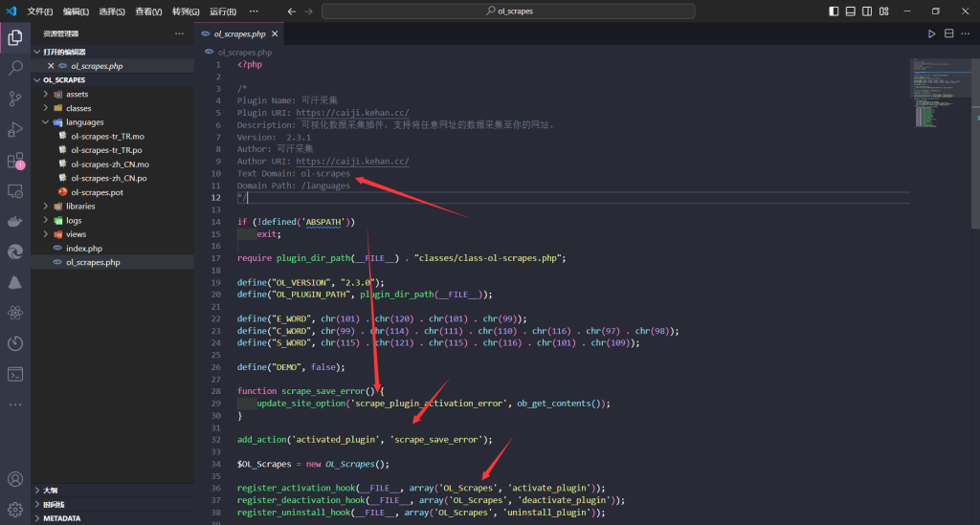
Task: Toggle the bottom panel visibility
Action: click(850, 11)
